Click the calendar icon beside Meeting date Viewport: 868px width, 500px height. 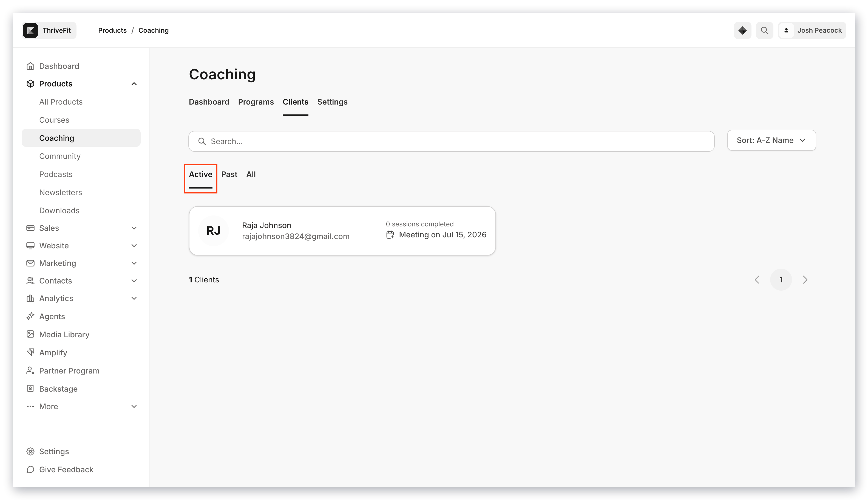click(390, 235)
